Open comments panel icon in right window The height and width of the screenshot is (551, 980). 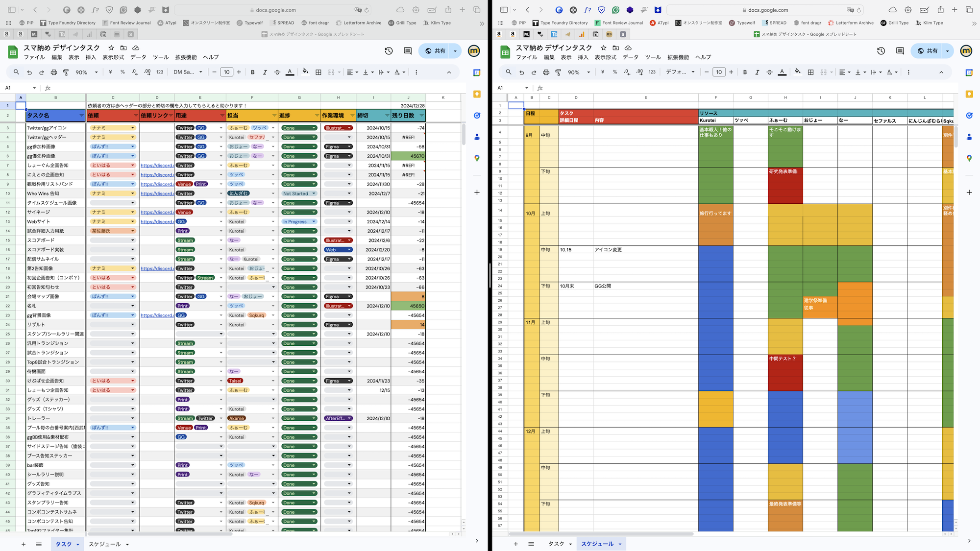point(900,51)
